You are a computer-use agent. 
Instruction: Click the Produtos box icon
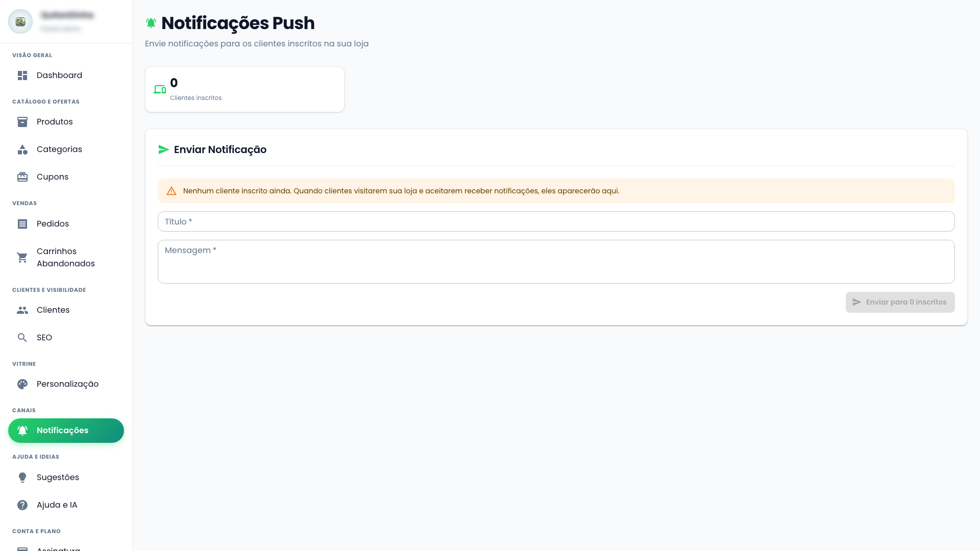click(x=22, y=122)
